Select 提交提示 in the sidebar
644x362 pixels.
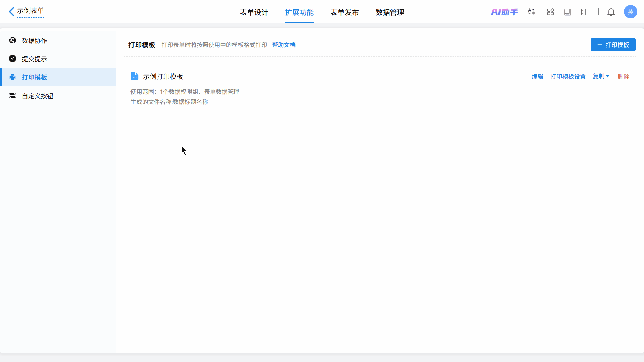tap(34, 59)
